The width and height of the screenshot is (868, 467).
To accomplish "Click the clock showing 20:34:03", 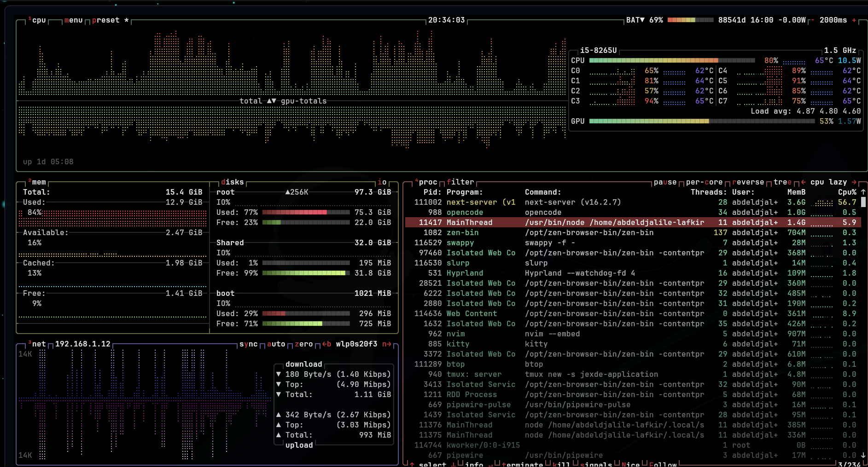I will (x=447, y=20).
